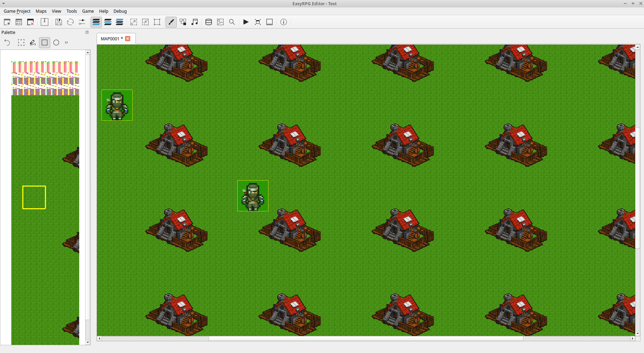Image resolution: width=644 pixels, height=353 pixels.
Task: Open the Help menu
Action: click(x=104, y=11)
